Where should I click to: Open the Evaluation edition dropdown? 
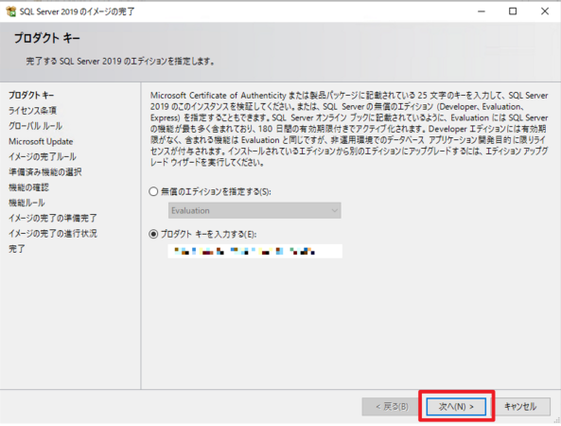pos(254,210)
